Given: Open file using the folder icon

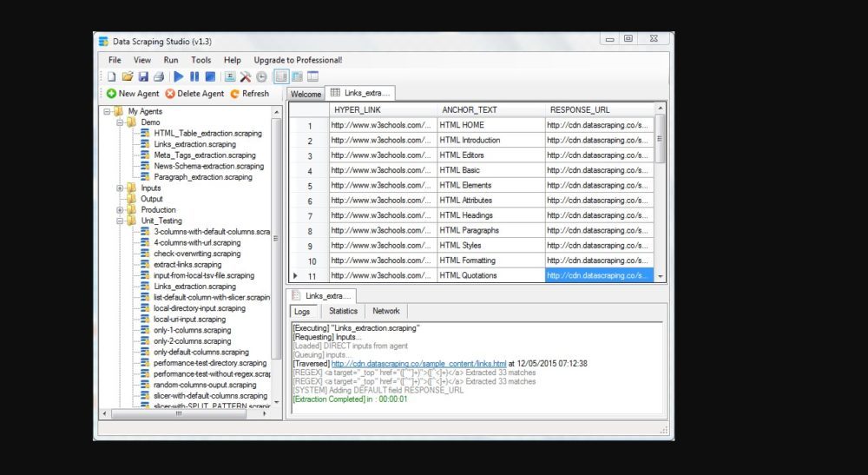Looking at the screenshot, I should pyautogui.click(x=128, y=76).
